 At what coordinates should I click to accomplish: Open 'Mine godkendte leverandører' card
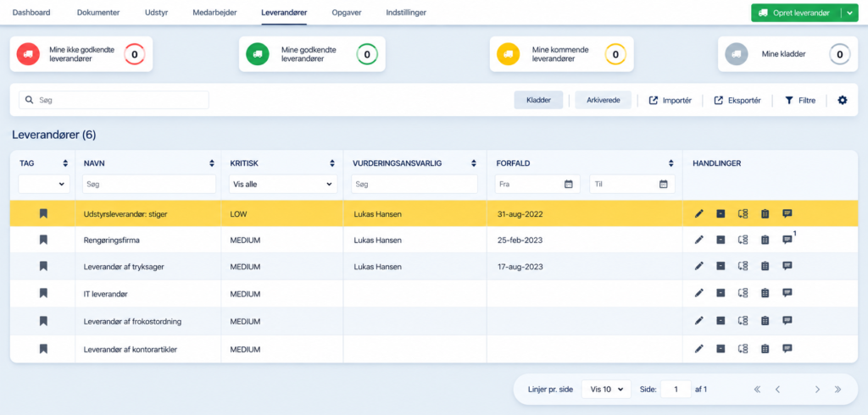pos(312,53)
